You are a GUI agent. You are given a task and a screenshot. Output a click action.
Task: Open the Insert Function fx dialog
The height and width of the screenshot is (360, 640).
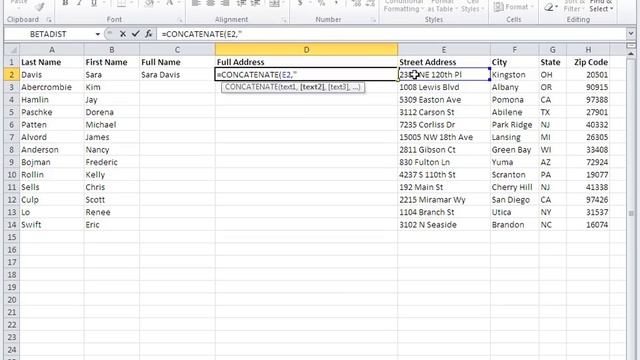[x=149, y=34]
